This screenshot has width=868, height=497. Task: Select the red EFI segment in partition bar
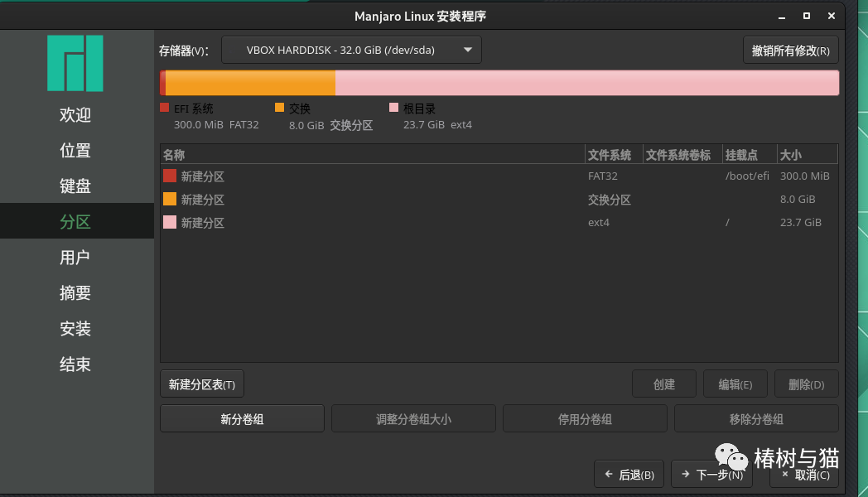coord(162,83)
